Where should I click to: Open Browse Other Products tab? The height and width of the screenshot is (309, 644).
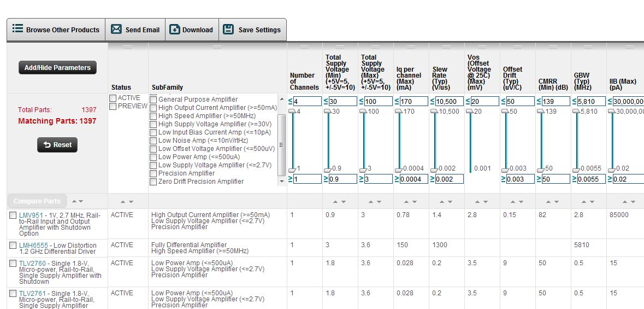coord(56,30)
